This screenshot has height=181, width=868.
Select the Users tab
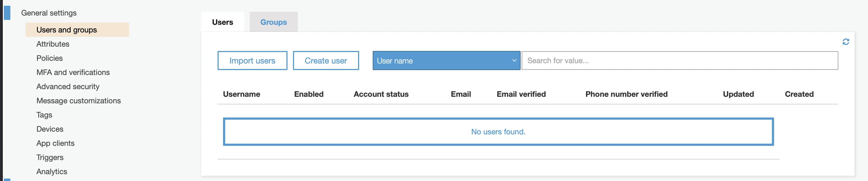(222, 22)
